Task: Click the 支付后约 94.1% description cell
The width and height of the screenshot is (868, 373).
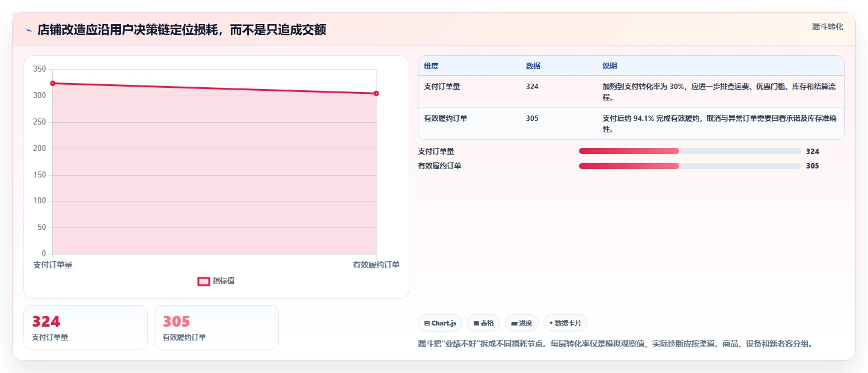Action: pos(720,123)
